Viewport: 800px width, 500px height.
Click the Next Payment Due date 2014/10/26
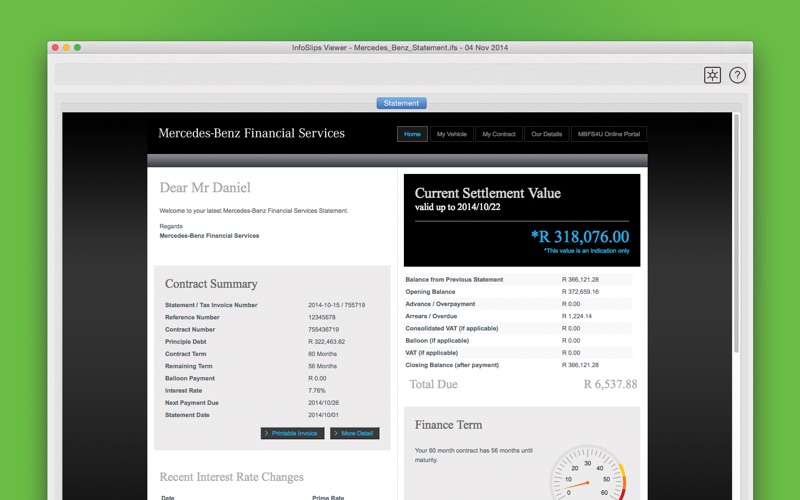[323, 403]
